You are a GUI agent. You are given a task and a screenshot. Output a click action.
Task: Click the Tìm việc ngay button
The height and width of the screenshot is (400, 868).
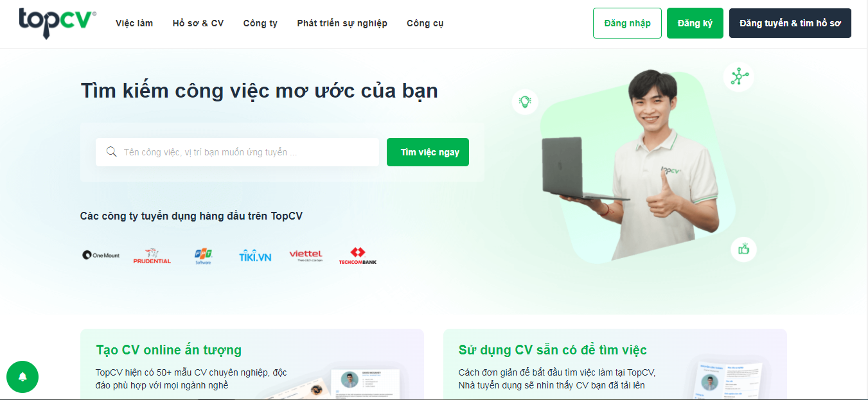(x=428, y=152)
